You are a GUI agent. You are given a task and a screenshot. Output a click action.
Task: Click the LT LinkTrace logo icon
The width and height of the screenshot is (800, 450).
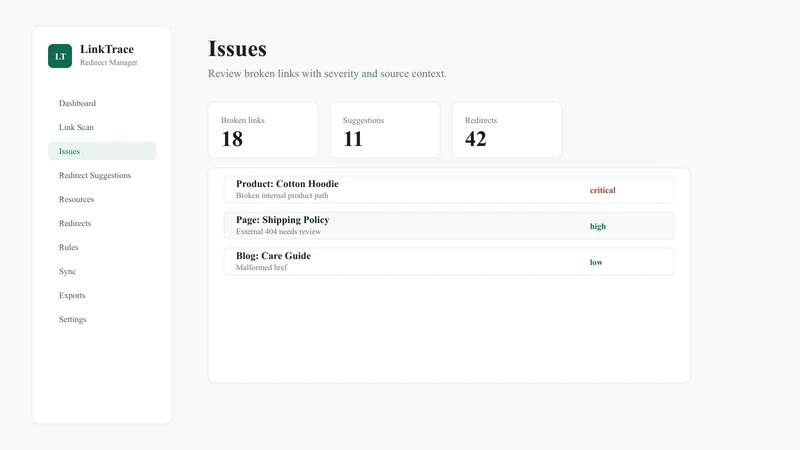pyautogui.click(x=60, y=56)
